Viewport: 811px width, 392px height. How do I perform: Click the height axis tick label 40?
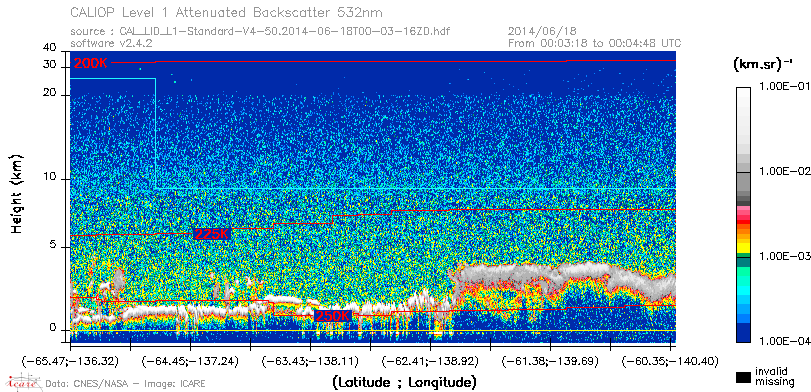[x=50, y=48]
